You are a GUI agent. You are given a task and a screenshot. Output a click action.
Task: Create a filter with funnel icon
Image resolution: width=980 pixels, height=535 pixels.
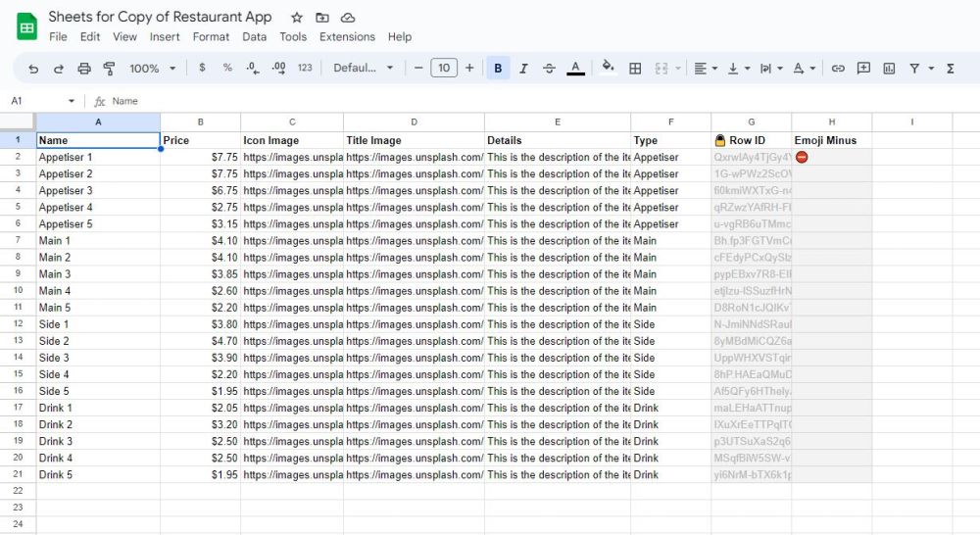(x=914, y=69)
